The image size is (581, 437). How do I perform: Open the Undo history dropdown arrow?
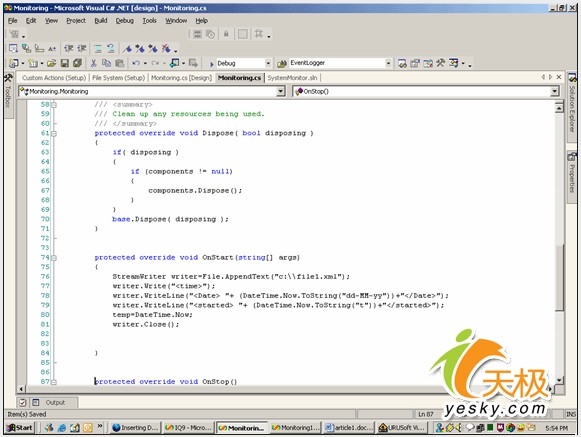tap(145, 63)
